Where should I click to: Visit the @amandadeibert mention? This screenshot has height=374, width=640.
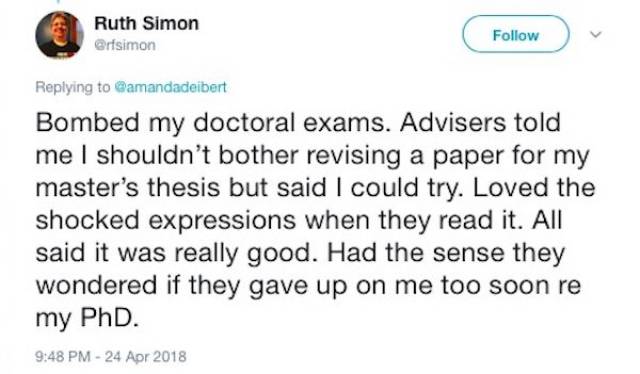[171, 87]
